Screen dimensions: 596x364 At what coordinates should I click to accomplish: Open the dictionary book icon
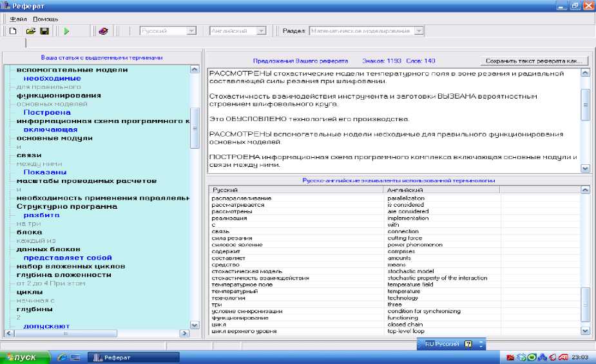(x=103, y=30)
